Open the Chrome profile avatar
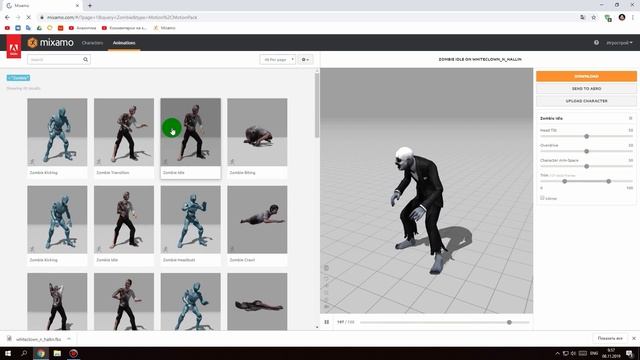The height and width of the screenshot is (360, 640). 622,18
